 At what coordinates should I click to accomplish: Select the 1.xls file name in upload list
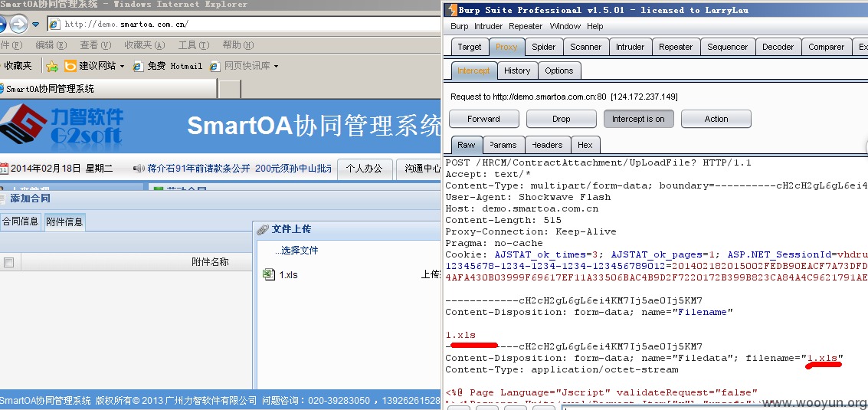(288, 275)
